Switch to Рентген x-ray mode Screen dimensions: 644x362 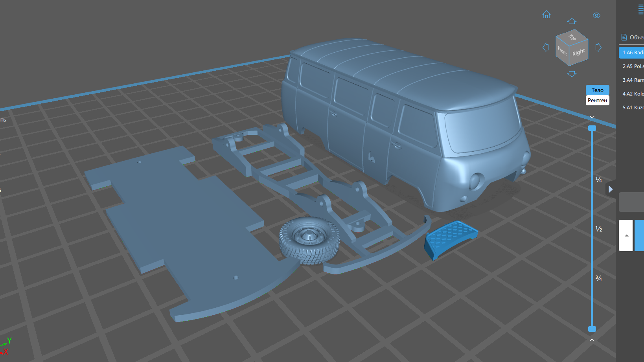pos(597,100)
